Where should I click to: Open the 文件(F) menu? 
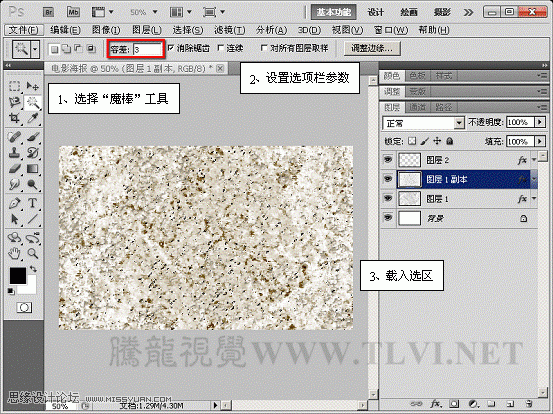pyautogui.click(x=23, y=30)
